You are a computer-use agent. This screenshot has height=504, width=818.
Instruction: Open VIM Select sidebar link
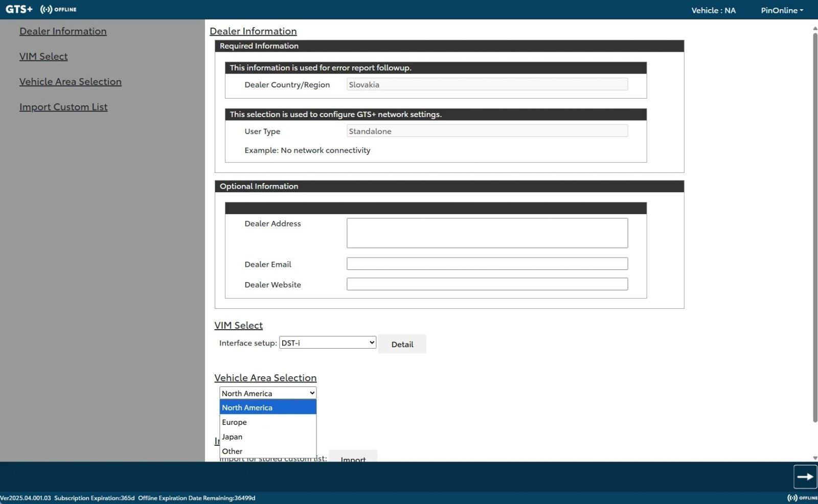coord(43,56)
